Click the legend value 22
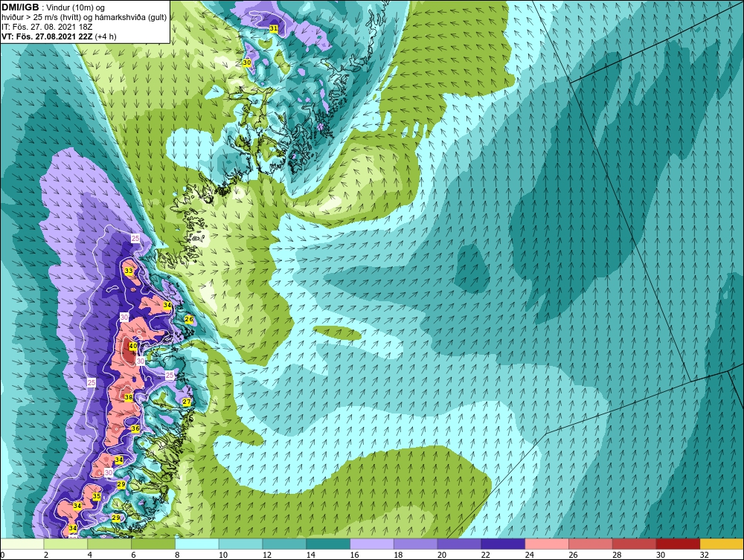744x560 pixels. [485, 555]
